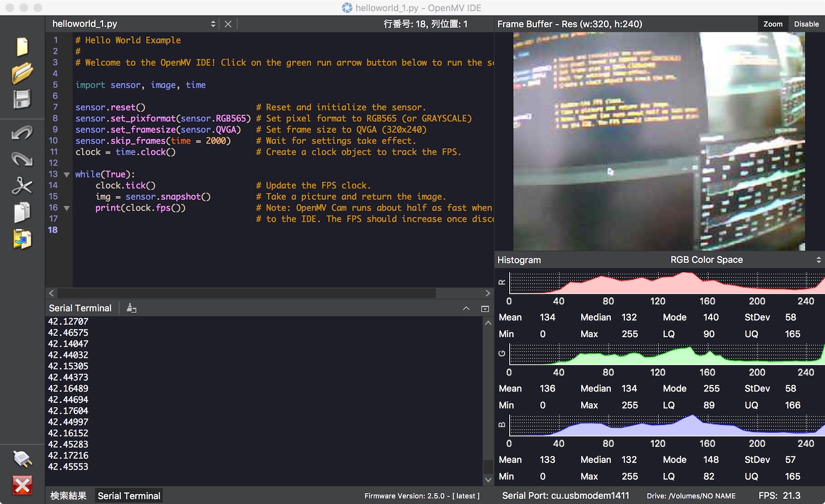This screenshot has height=504, width=825.
Task: Undo the last edit
Action: click(22, 133)
